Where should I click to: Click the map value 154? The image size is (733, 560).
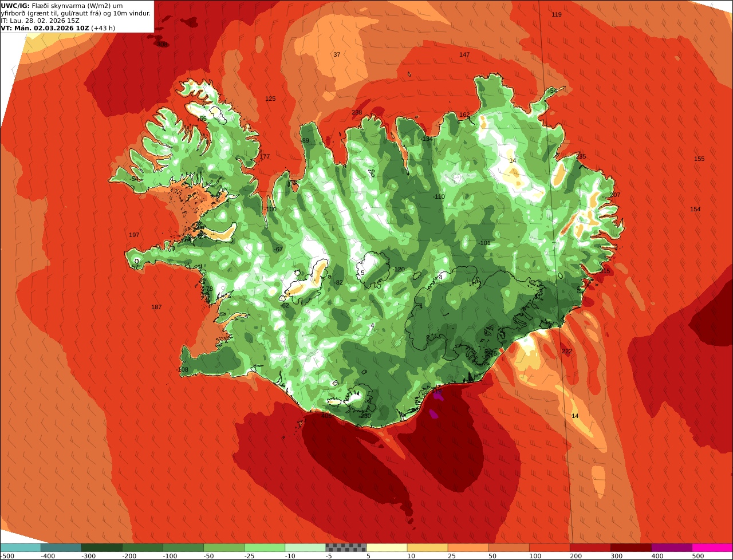pos(695,209)
